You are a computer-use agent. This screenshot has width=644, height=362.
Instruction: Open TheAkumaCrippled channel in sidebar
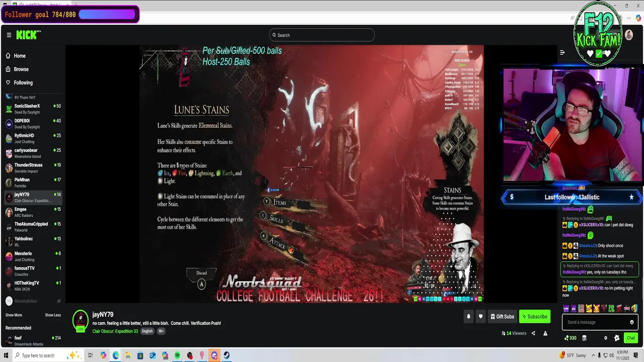tap(33, 227)
